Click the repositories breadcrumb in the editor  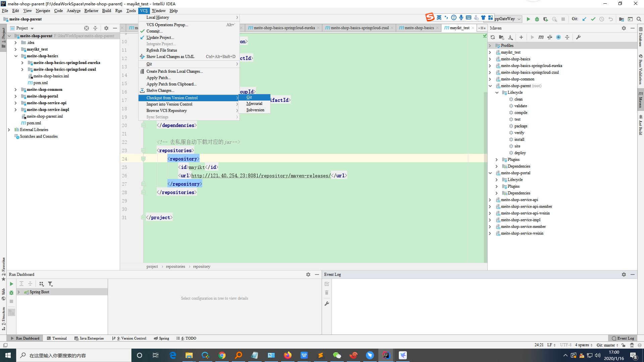[175, 266]
